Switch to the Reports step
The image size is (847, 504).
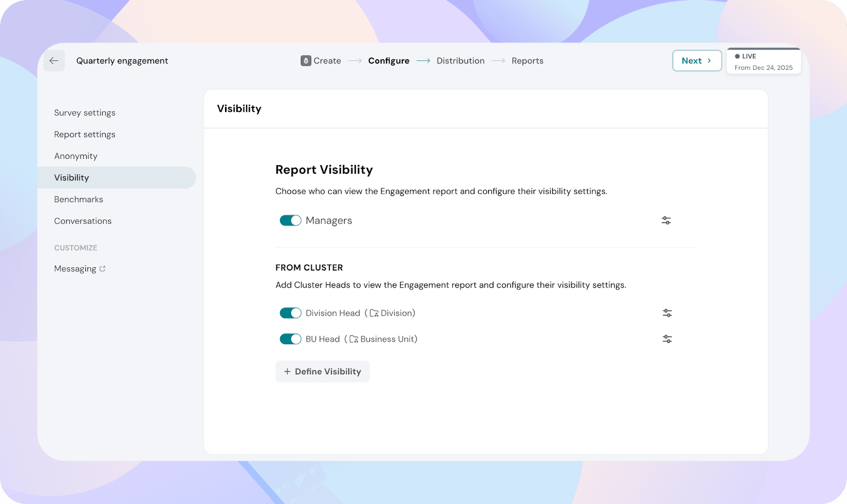tap(527, 61)
